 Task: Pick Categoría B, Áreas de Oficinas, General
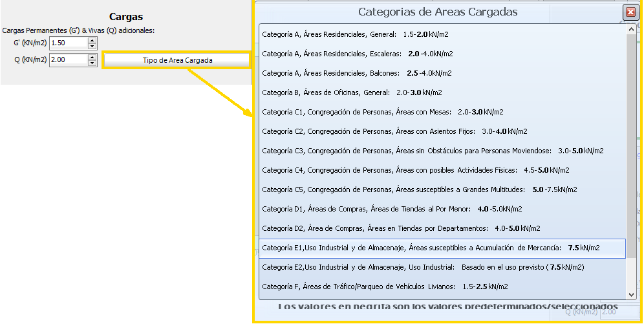click(352, 92)
